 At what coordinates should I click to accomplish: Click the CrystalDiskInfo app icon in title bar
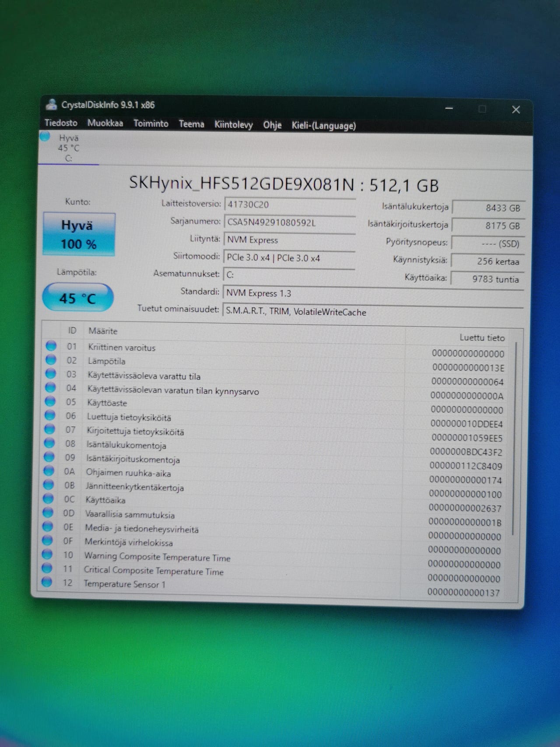click(52, 104)
